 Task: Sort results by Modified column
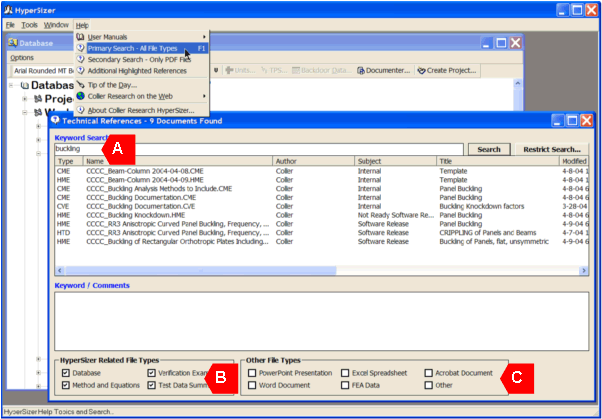[x=574, y=161]
